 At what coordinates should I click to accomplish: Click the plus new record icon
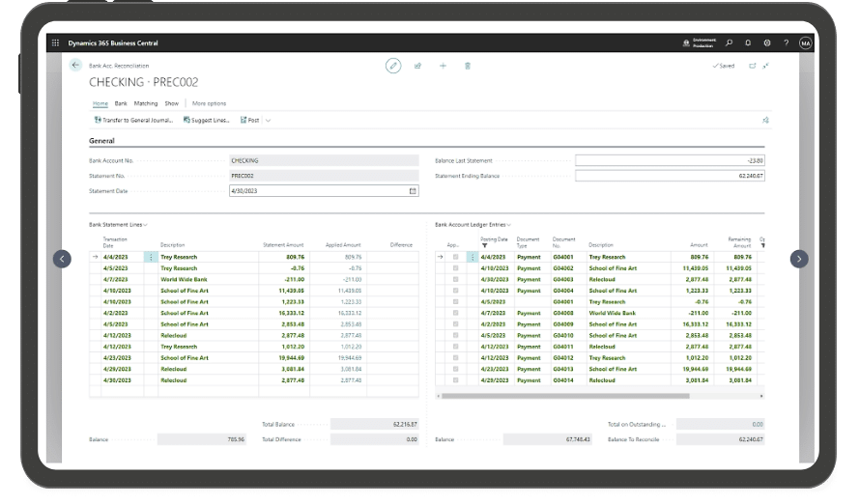pos(444,66)
